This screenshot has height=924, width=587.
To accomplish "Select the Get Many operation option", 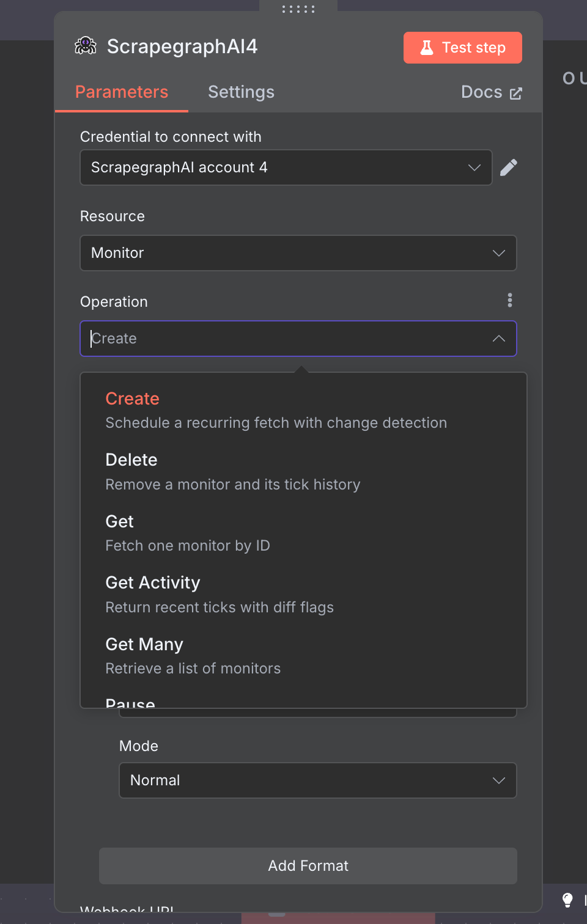I will coord(303,656).
